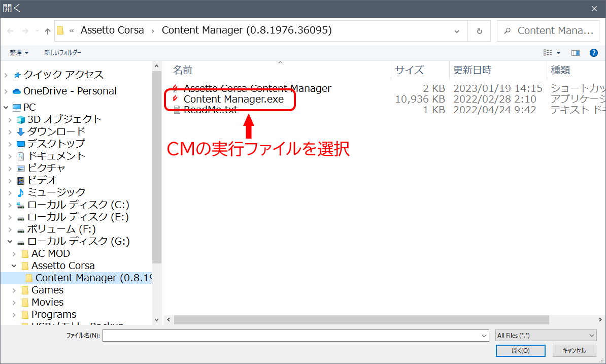This screenshot has height=364, width=606.
Task: Open ローカル ディスク (C:)
Action: [79, 205]
